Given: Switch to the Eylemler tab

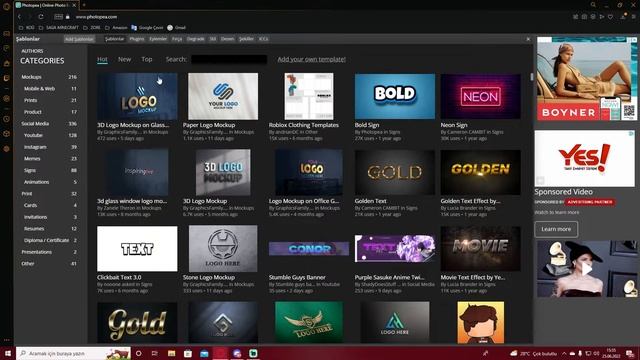Looking at the screenshot, I should coord(158,39).
